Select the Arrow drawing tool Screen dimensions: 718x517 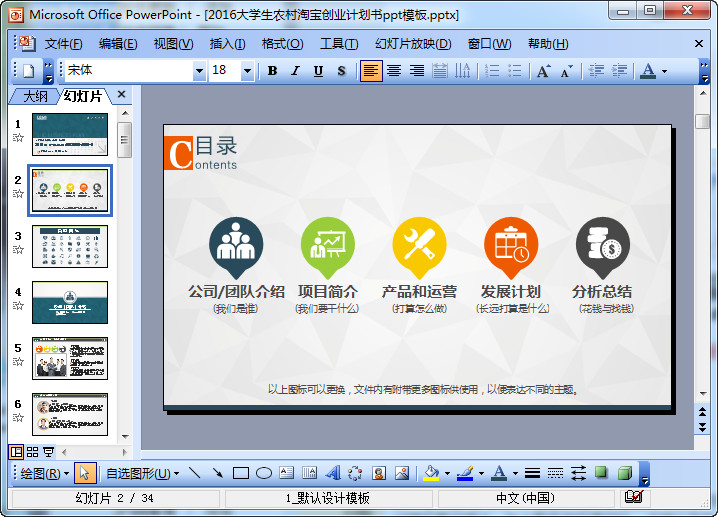tap(218, 473)
